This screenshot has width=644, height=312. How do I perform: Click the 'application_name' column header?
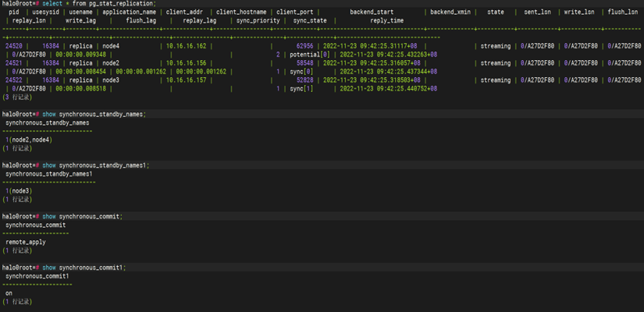click(x=130, y=12)
